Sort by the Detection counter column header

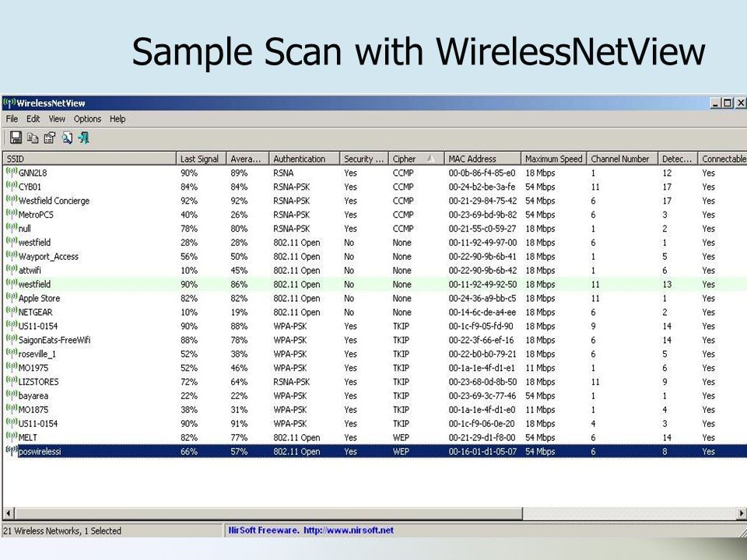679,159
